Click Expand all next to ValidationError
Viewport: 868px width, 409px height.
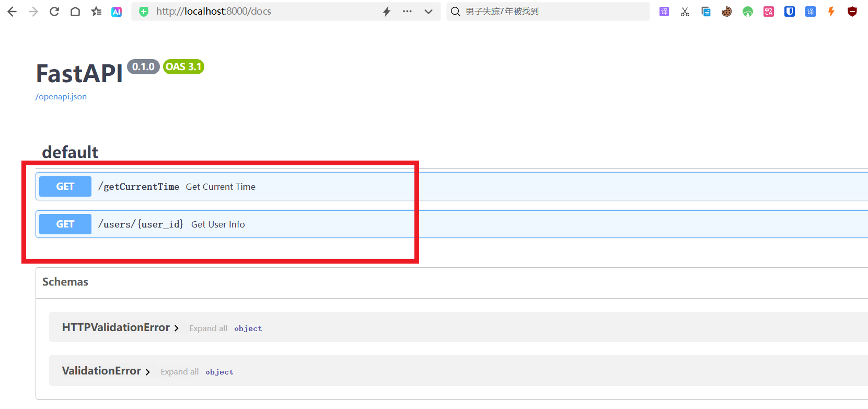pos(180,372)
